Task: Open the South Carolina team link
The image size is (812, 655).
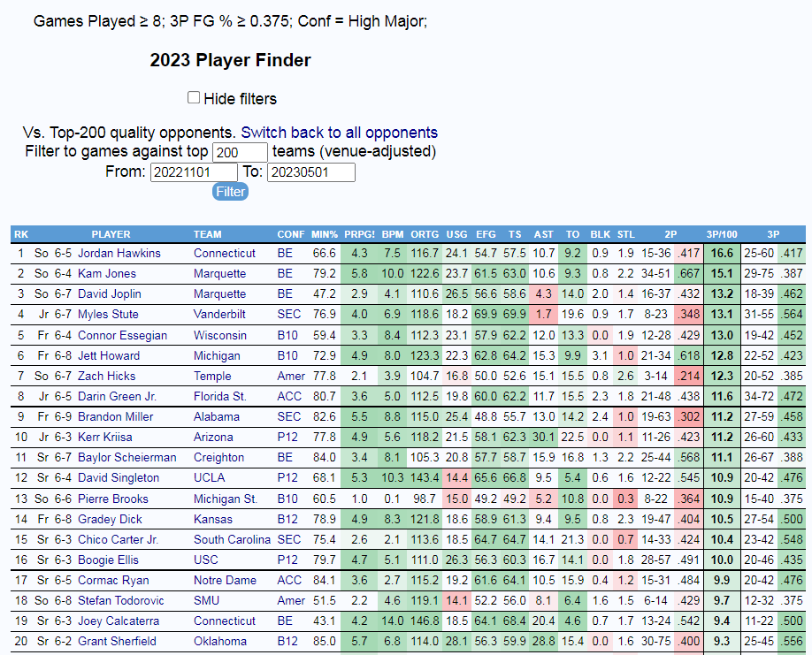Action: 232,539
